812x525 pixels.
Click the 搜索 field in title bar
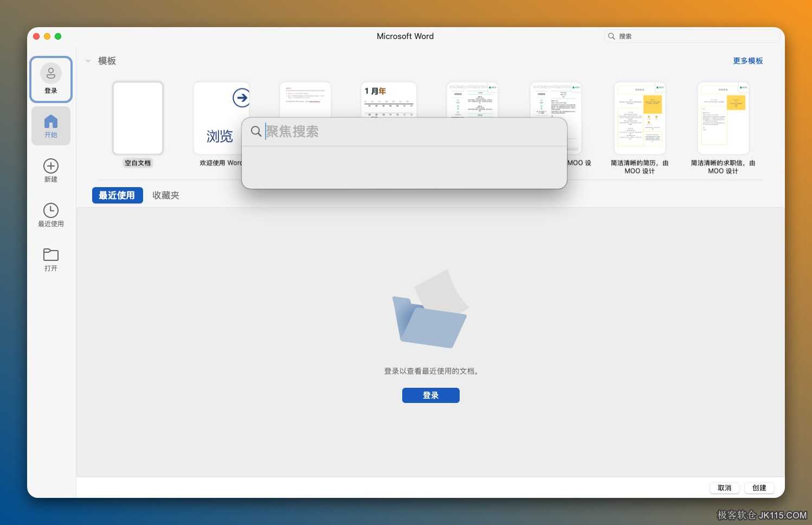pos(692,36)
